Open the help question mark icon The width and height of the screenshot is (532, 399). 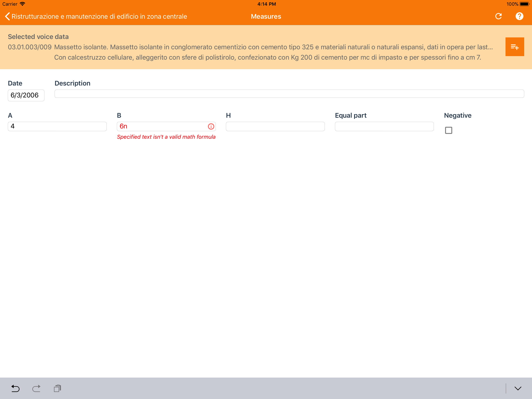pyautogui.click(x=519, y=16)
